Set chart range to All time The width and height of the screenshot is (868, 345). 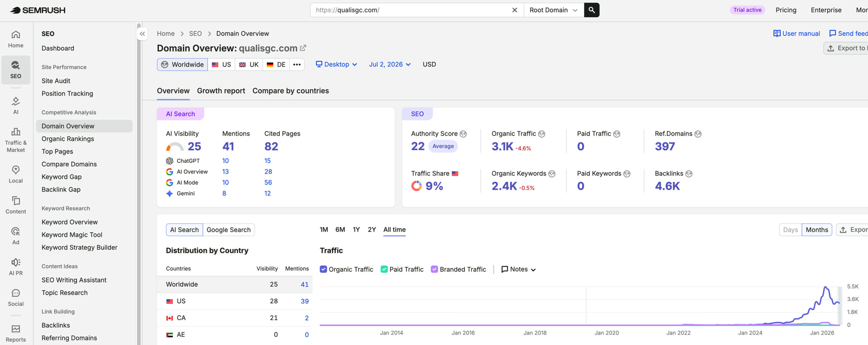coord(394,230)
